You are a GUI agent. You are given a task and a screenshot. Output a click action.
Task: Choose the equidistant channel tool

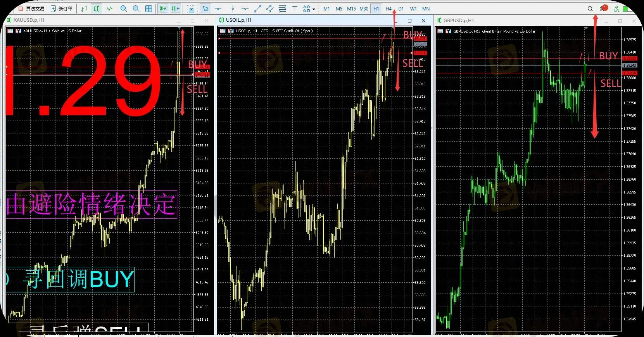tap(270, 9)
